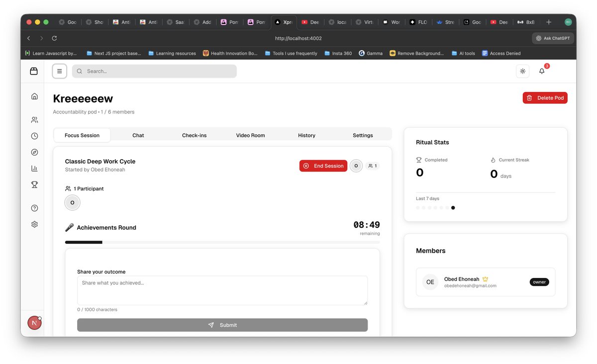Click the Classic Deep Work Cycle heading

(x=100, y=161)
